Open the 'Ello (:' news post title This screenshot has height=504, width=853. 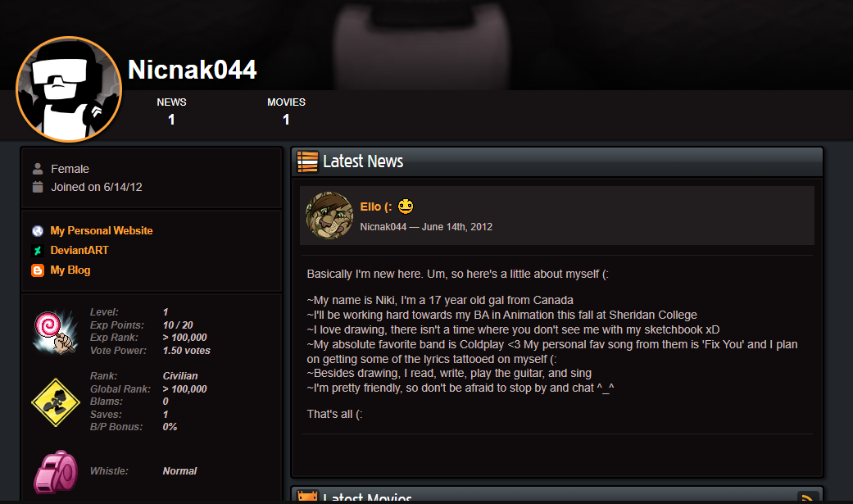click(376, 207)
